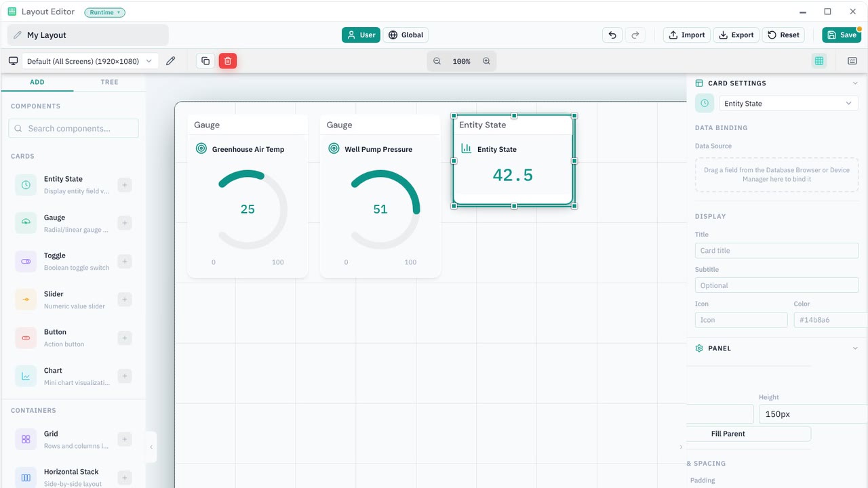Redo the last undone change

[x=635, y=35]
